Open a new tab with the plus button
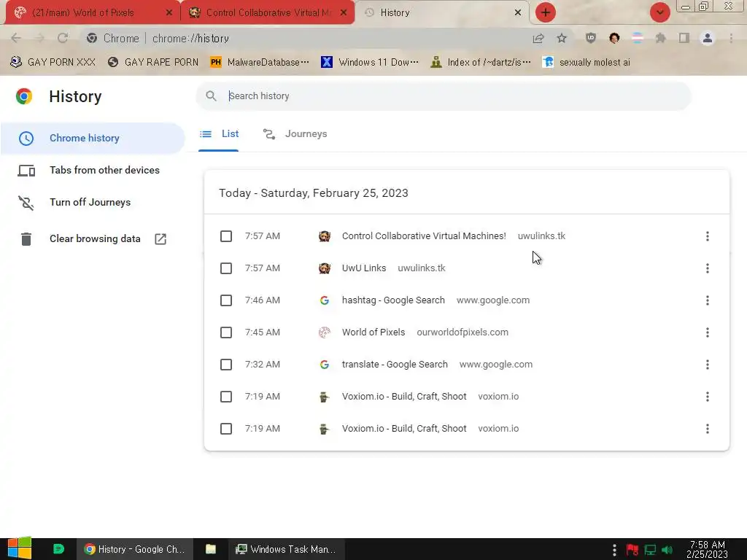This screenshot has width=747, height=560. coord(546,12)
